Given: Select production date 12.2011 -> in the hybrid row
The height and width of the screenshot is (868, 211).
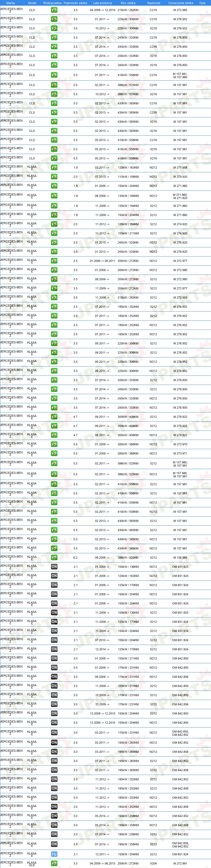Looking at the screenshot, I should point(102,854).
